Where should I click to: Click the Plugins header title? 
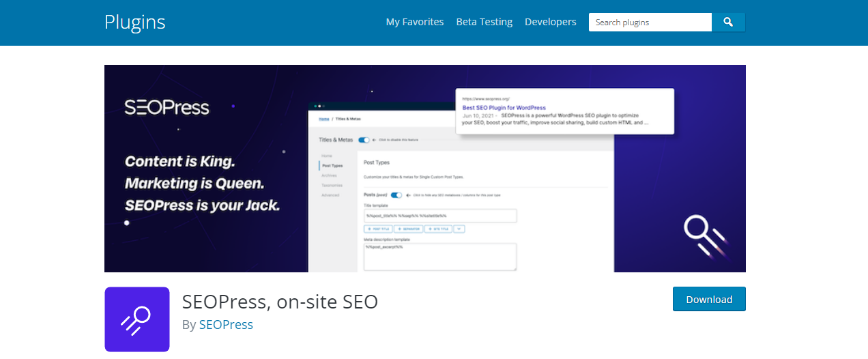point(135,22)
